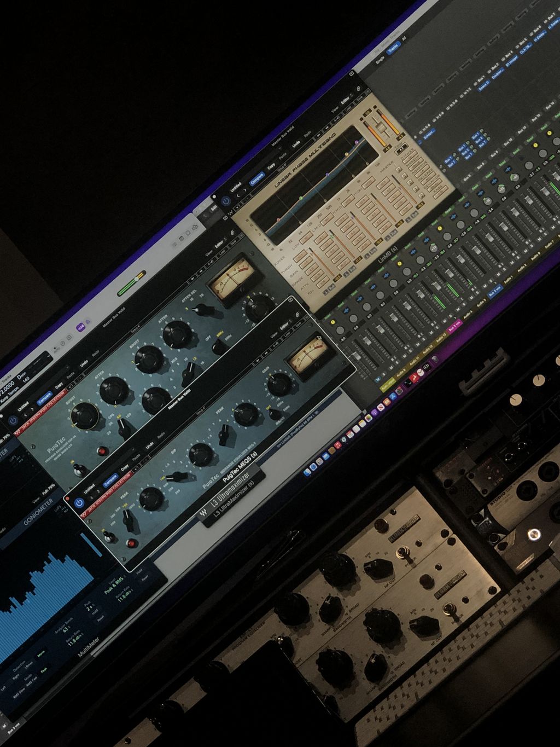Screen dimensions: 560x747
Task: Click the low Atten knob on EQP-1A
Action: click(x=114, y=390)
